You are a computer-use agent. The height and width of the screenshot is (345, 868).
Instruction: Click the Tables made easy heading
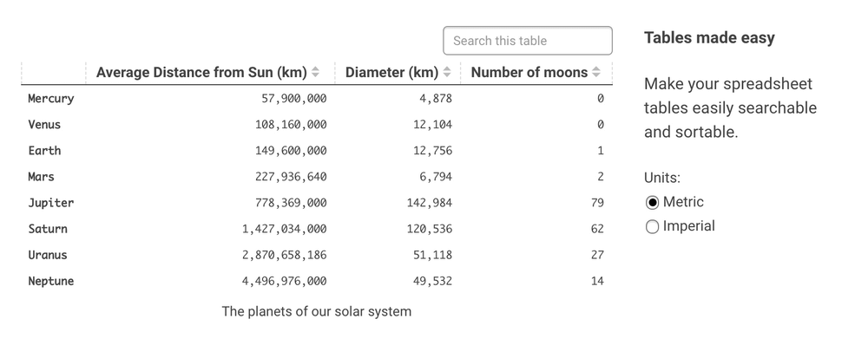[x=709, y=37]
